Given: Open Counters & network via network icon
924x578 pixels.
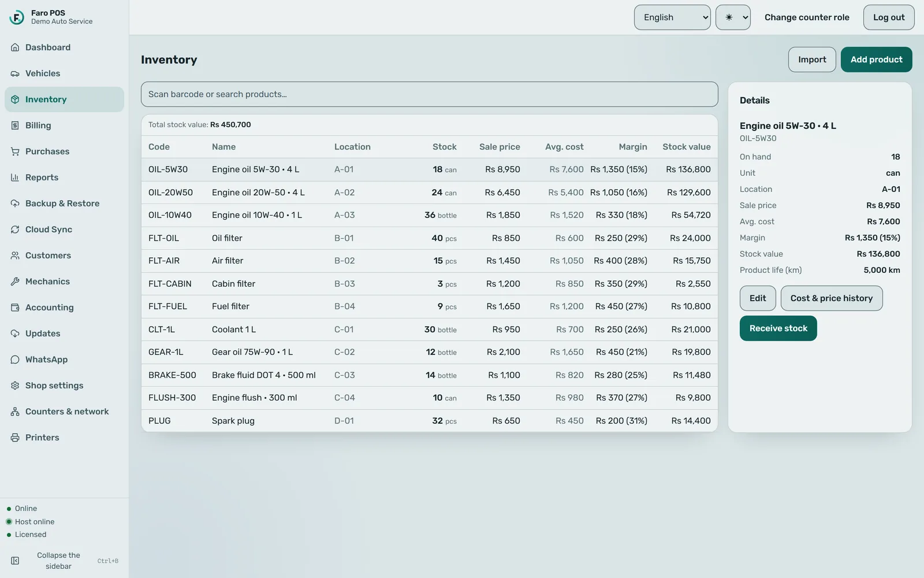Looking at the screenshot, I should (15, 412).
